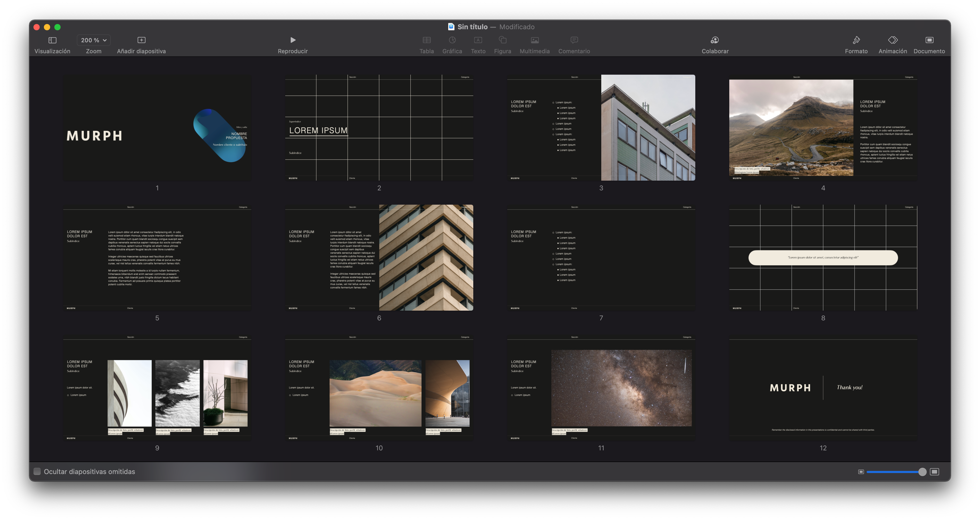Select slide 12 Thank you thumbnail

point(823,388)
